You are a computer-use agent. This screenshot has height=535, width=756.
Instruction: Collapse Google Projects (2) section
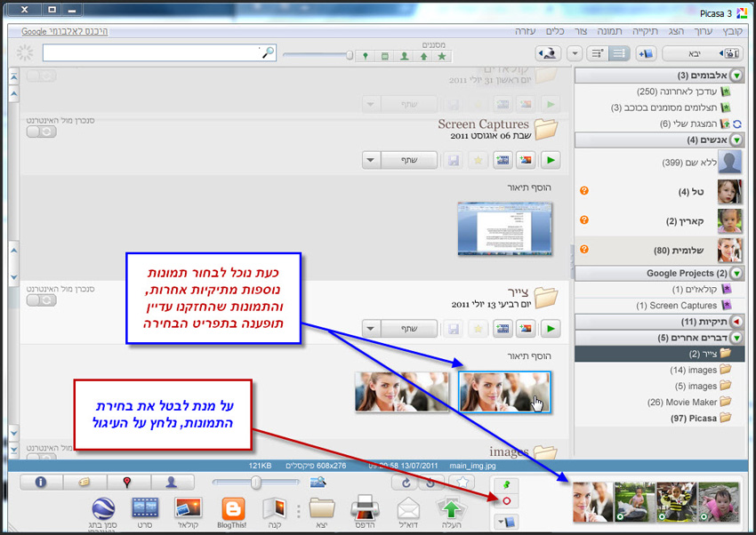736,274
